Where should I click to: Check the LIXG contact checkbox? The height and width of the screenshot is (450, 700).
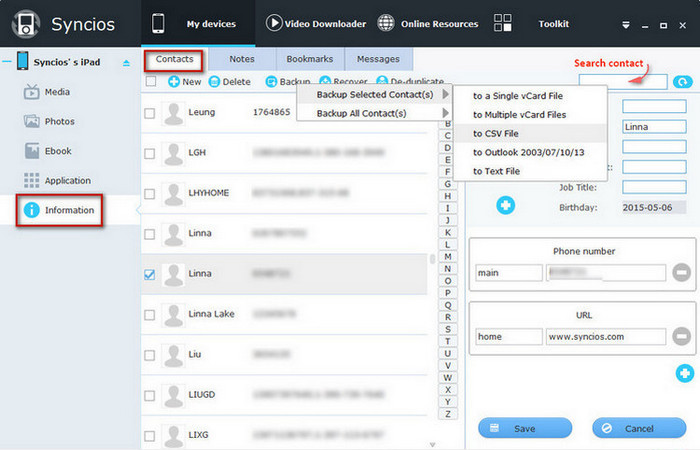pos(150,436)
